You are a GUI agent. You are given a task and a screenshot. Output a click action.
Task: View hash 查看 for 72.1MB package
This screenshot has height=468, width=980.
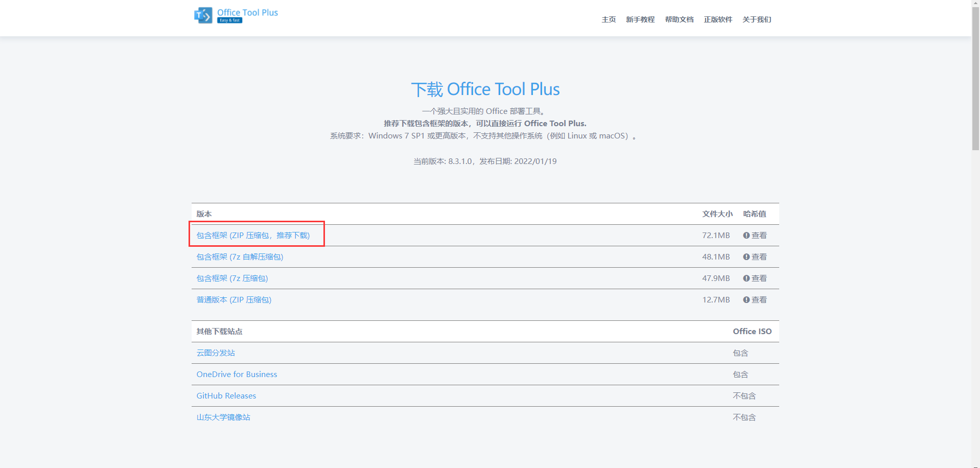(755, 236)
